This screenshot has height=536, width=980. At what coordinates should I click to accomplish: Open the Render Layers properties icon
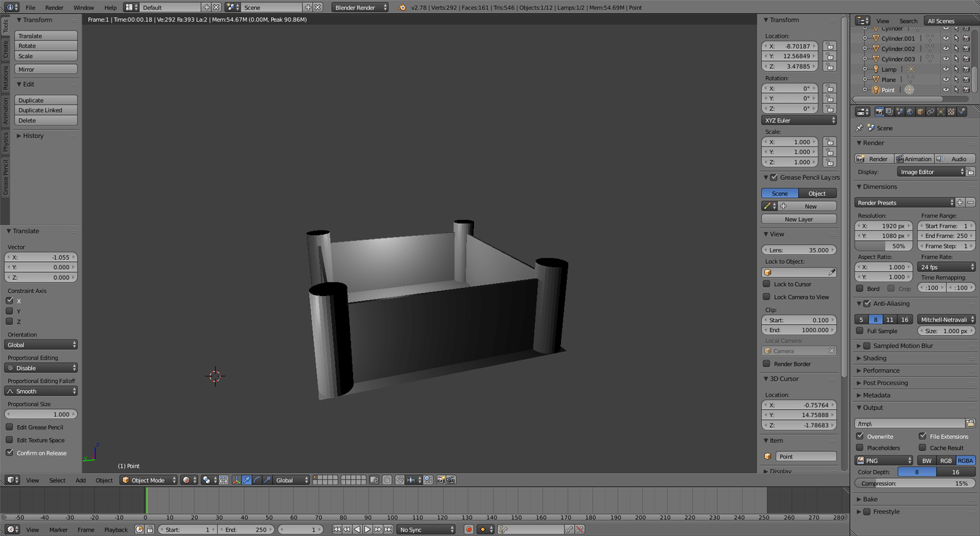pos(889,112)
